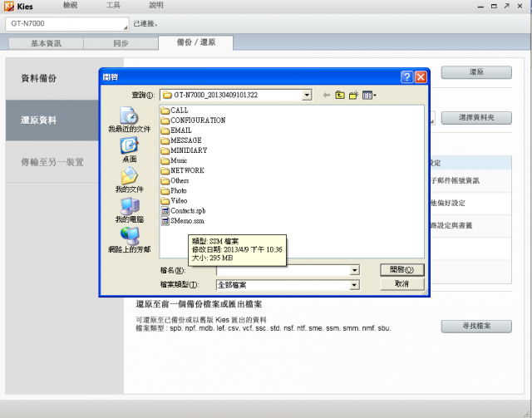Click the dialog resize grip corner
The height and width of the screenshot is (418, 532).
[x=425, y=293]
